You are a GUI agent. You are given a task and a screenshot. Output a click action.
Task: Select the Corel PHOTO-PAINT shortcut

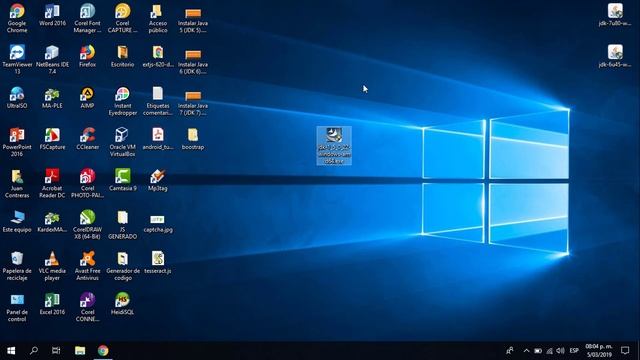[x=87, y=183]
